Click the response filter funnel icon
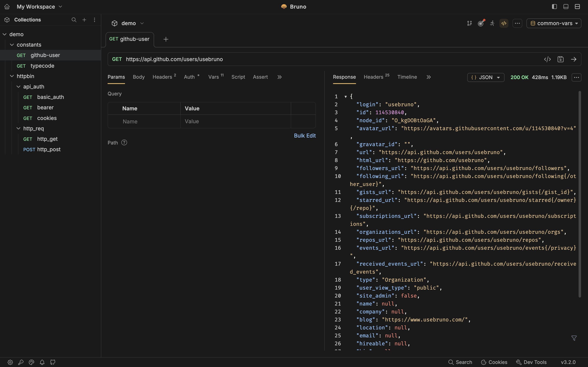 (574, 338)
